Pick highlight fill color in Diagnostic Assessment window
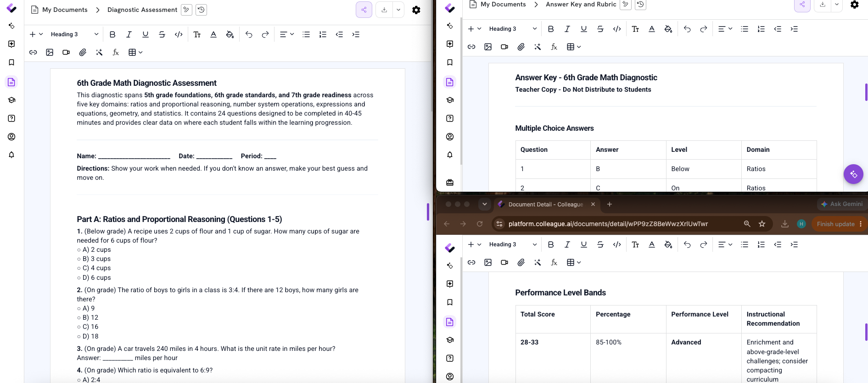Screen dimensions: 868x383 [230, 34]
